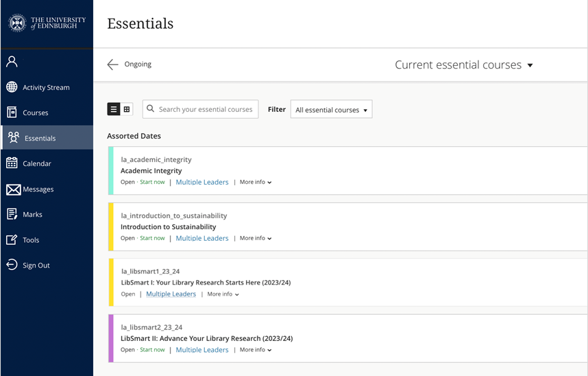Viewport: 588px width, 376px height.
Task: Open the Academic Integrity course
Action: coord(151,171)
